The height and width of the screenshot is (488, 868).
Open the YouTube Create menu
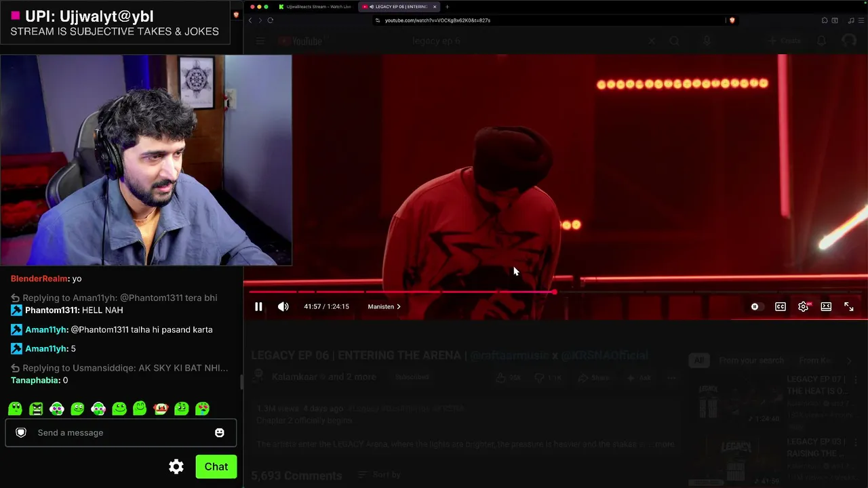pyautogui.click(x=785, y=41)
